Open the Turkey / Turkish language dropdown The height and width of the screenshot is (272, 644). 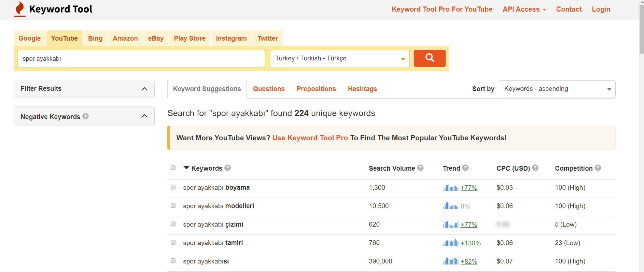pos(339,59)
